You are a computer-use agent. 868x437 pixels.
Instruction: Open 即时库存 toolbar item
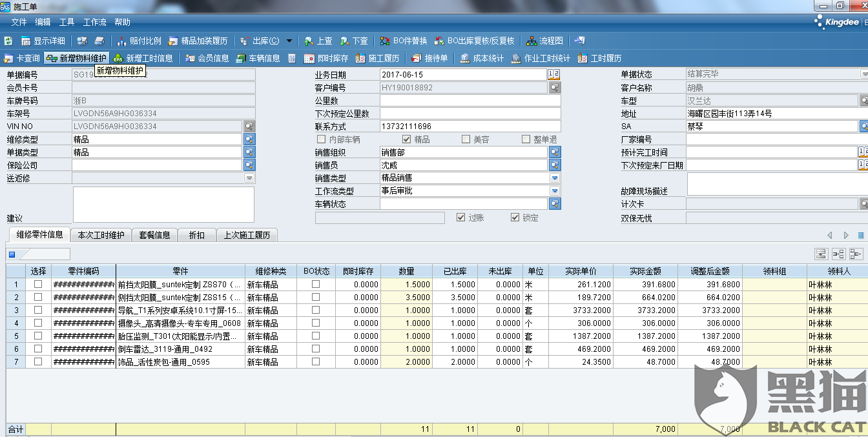(x=327, y=58)
